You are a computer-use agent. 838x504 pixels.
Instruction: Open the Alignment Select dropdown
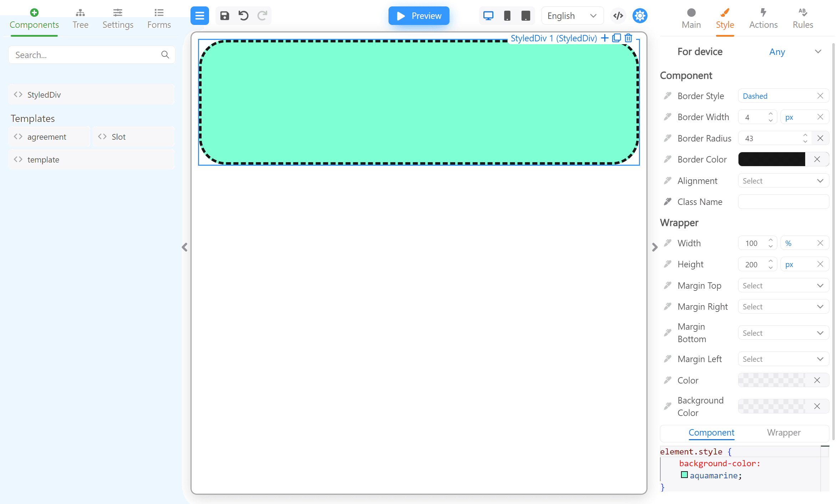pyautogui.click(x=783, y=181)
